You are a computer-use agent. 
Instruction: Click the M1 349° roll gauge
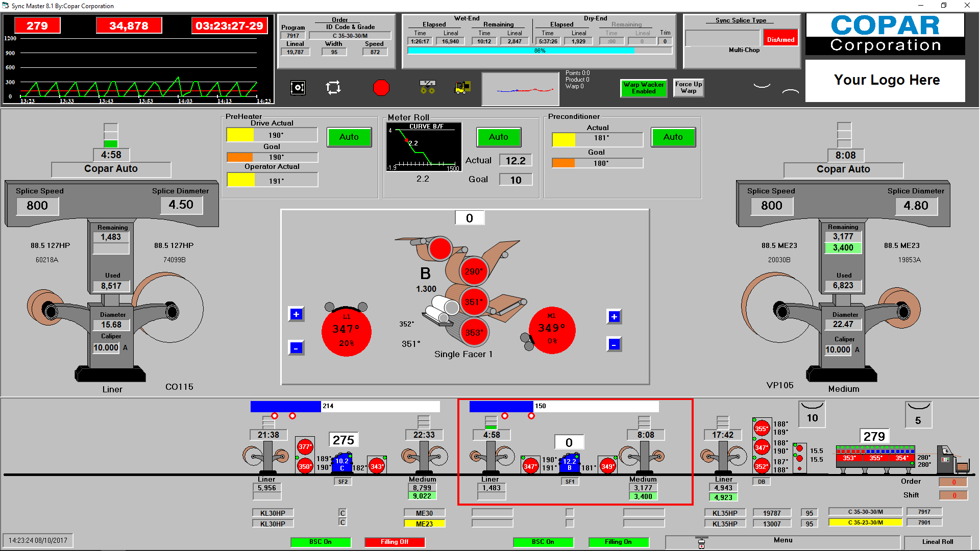click(x=552, y=330)
